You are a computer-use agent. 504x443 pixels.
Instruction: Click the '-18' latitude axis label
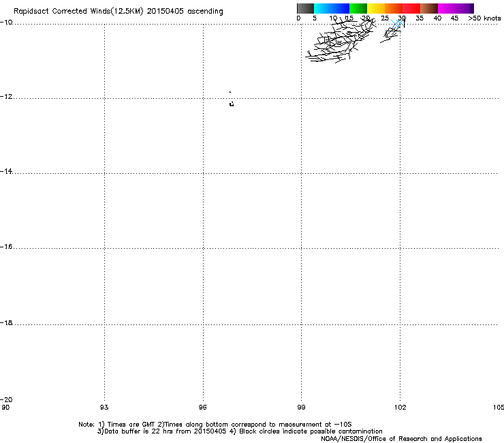point(6,322)
